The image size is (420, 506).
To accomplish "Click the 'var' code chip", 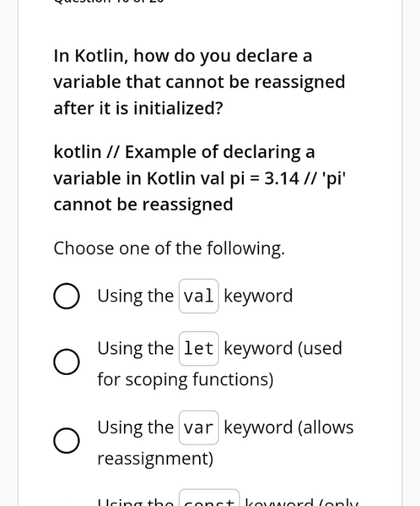I will 199,428.
